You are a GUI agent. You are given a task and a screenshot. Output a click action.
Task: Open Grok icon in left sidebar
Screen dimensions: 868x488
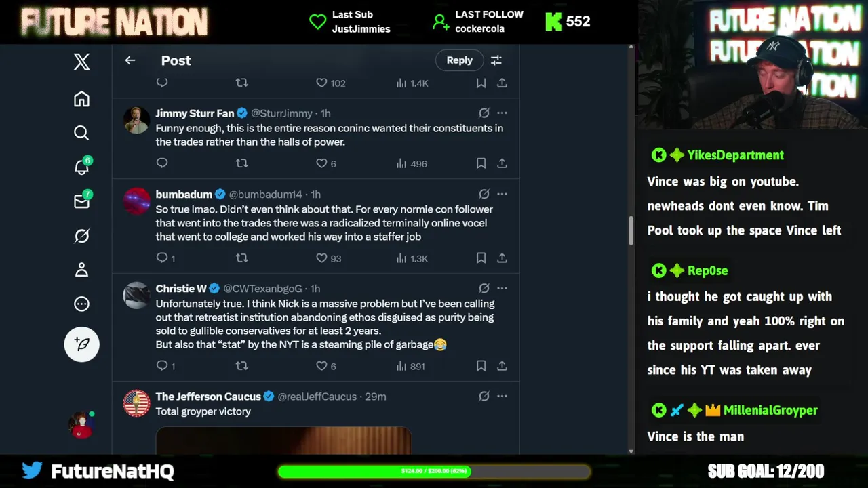pyautogui.click(x=81, y=236)
